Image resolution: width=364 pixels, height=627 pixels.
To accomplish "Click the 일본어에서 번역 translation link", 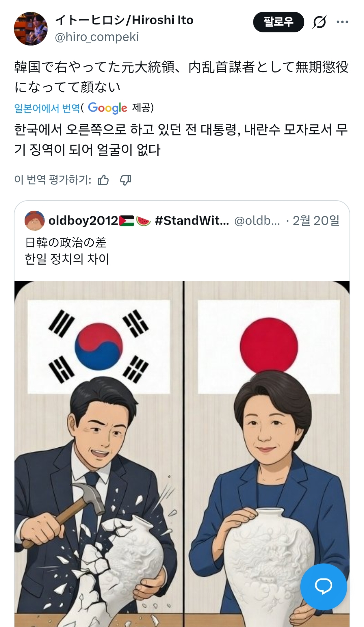I will pyautogui.click(x=47, y=108).
